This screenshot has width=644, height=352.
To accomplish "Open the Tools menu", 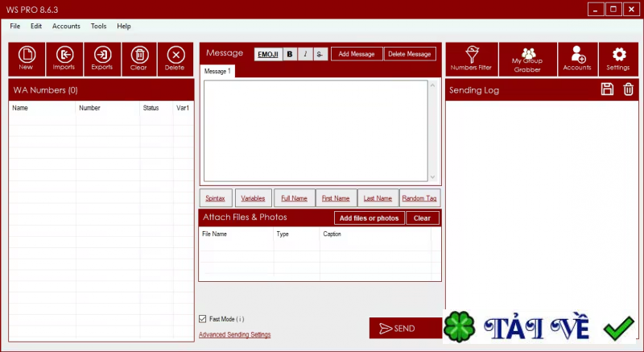I will coord(98,26).
